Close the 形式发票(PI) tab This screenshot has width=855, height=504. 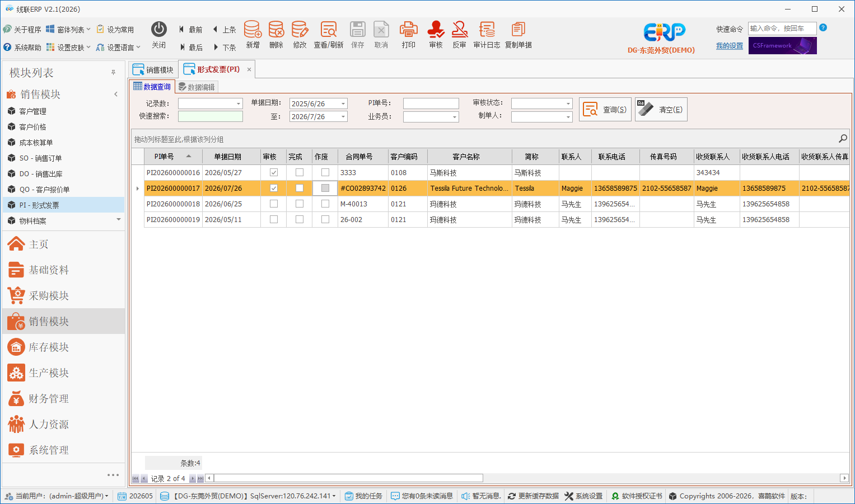click(249, 69)
